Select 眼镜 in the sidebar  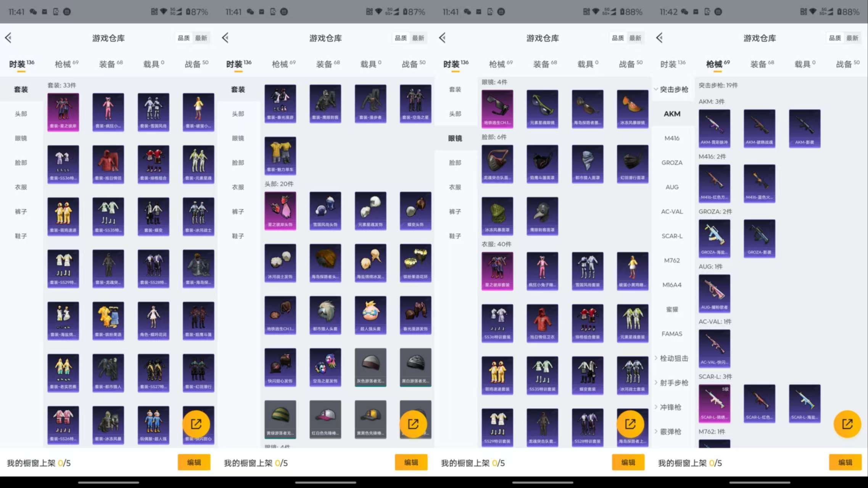(x=21, y=138)
